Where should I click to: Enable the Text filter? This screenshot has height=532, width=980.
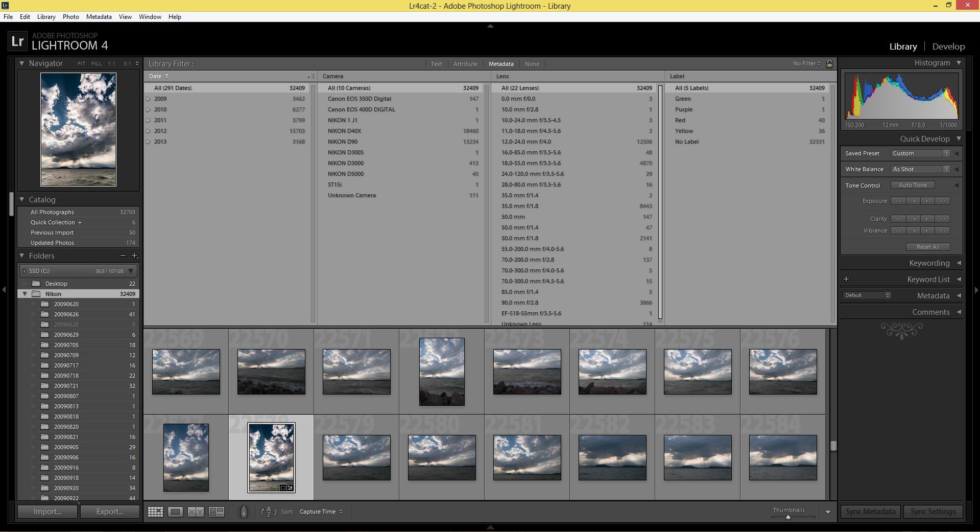coord(436,64)
